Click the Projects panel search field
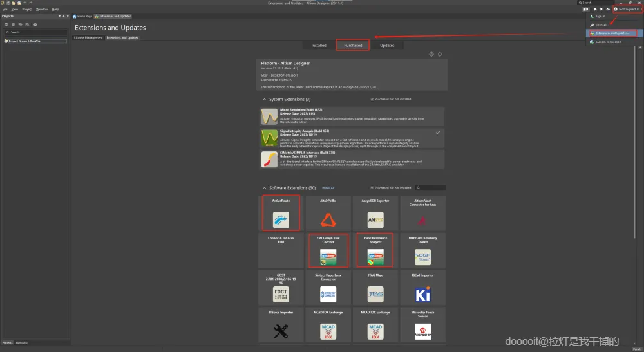 (x=35, y=32)
